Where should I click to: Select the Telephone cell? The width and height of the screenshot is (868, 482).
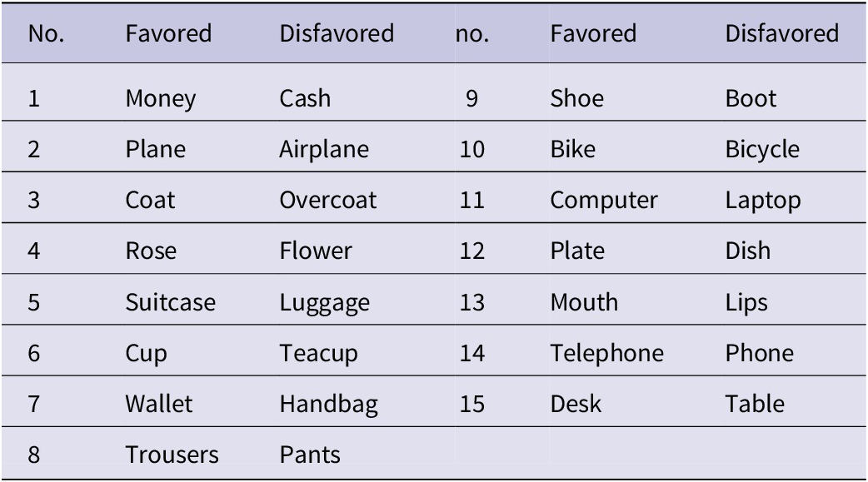coord(606,354)
